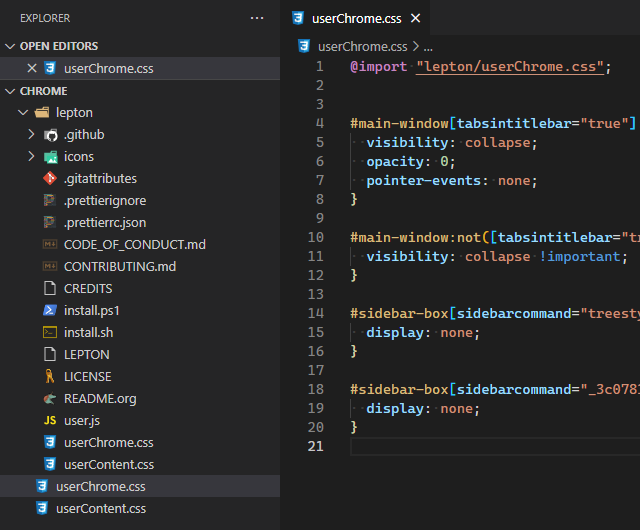
Task: Click CSS icon in Open Editors entry
Action: 50,68
